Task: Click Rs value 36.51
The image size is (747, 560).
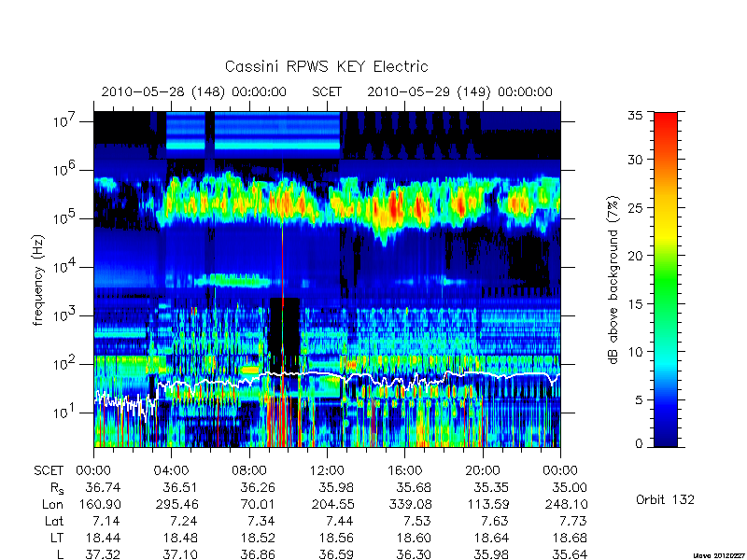Action: pyautogui.click(x=179, y=487)
